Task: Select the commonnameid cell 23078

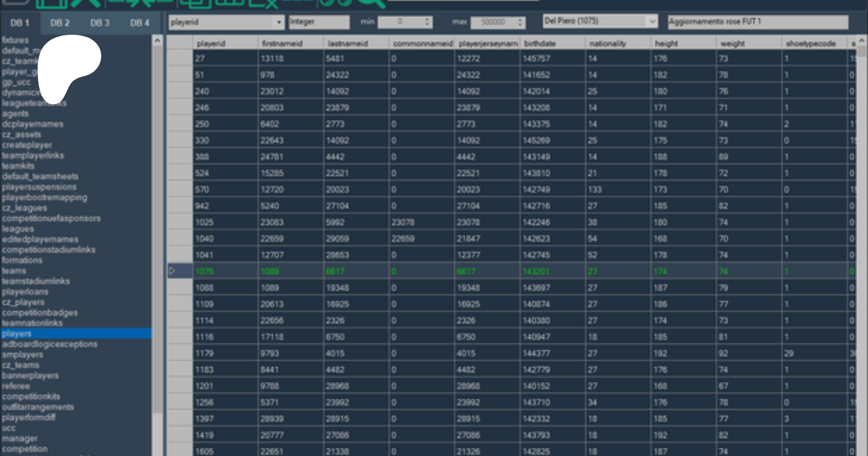Action: click(x=422, y=222)
